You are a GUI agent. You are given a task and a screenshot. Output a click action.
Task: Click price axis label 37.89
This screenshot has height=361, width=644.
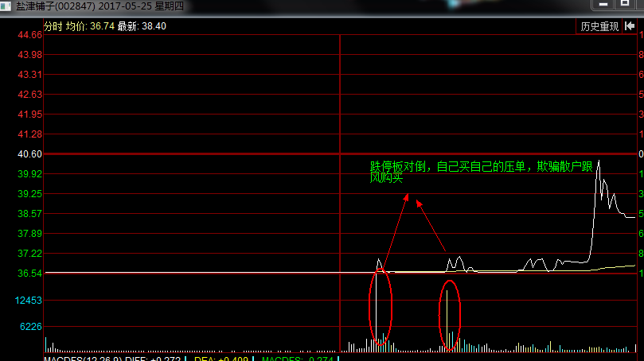point(29,234)
